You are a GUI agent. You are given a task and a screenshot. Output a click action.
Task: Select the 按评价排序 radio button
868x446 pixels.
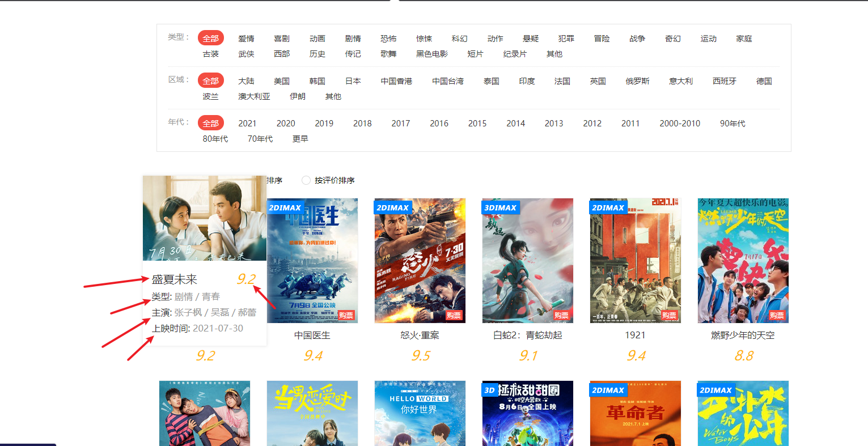pyautogui.click(x=306, y=180)
